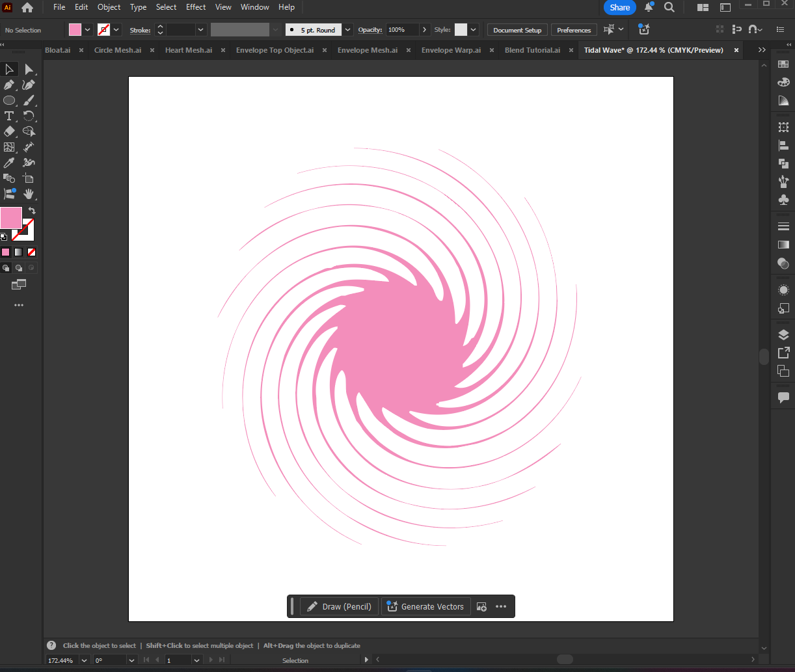Select the Eraser tool
This screenshot has height=672, width=795.
[9, 131]
